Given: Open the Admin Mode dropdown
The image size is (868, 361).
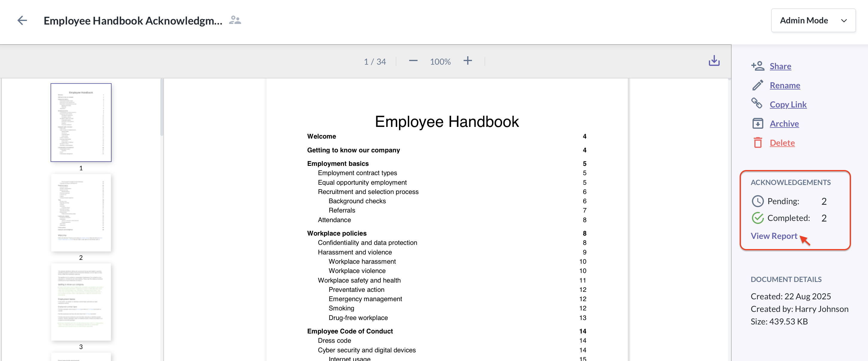Looking at the screenshot, I should click(813, 21).
